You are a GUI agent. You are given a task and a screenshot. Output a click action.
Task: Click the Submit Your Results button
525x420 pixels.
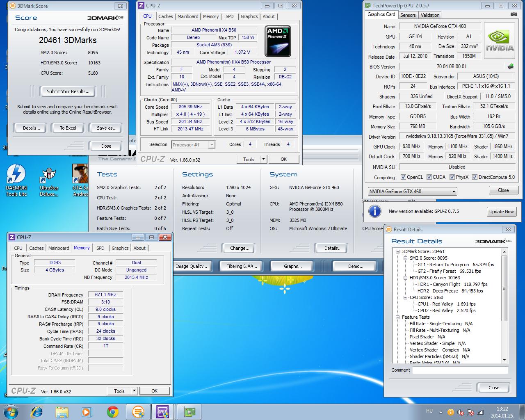(x=68, y=91)
